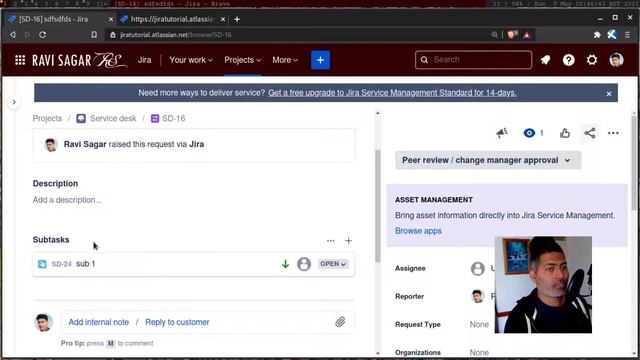The width and height of the screenshot is (640, 360).
Task: Change the OPEN status of sub 1
Action: pos(333,264)
